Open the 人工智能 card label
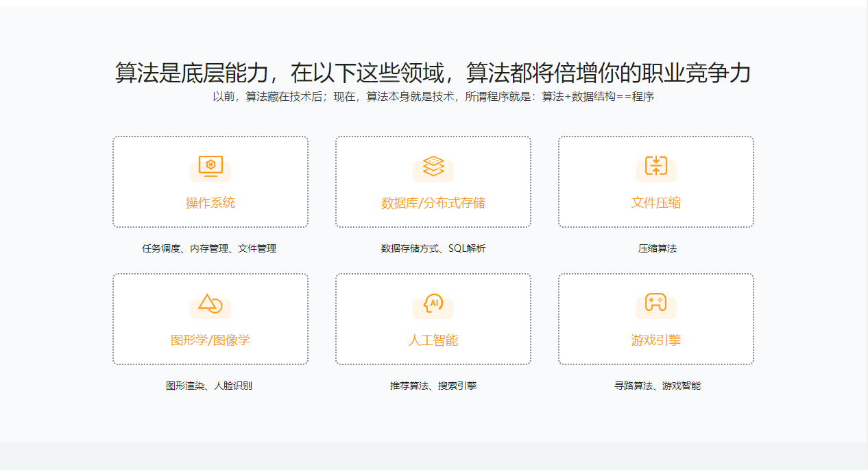The image size is (868, 470). (x=433, y=340)
